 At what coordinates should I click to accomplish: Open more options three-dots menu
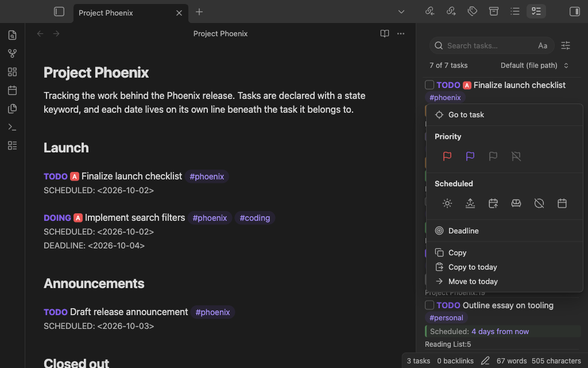coord(401,34)
